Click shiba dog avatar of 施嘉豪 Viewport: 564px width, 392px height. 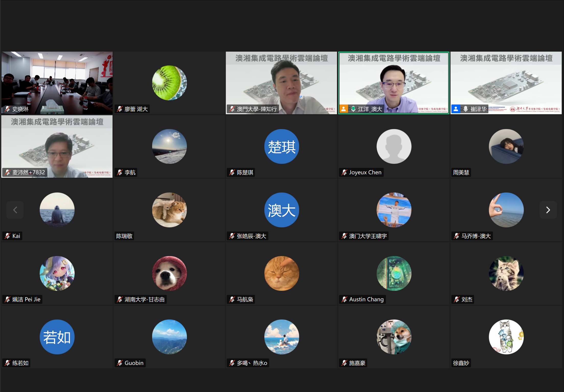394,337
